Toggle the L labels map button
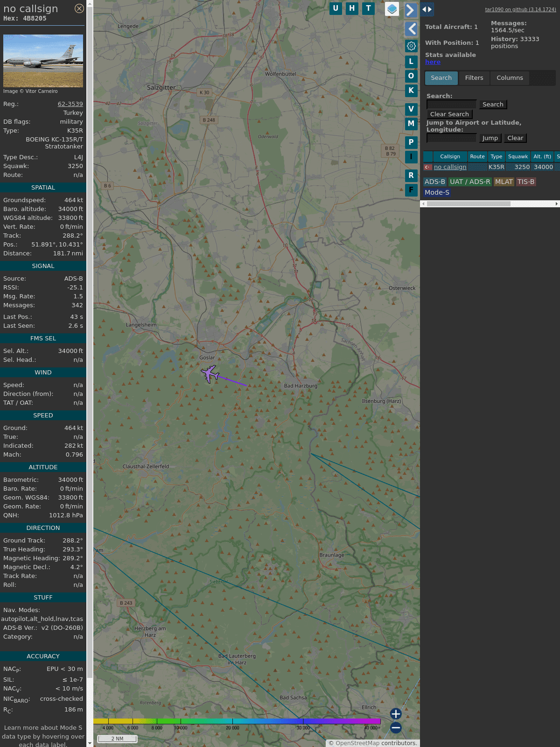 tap(411, 62)
